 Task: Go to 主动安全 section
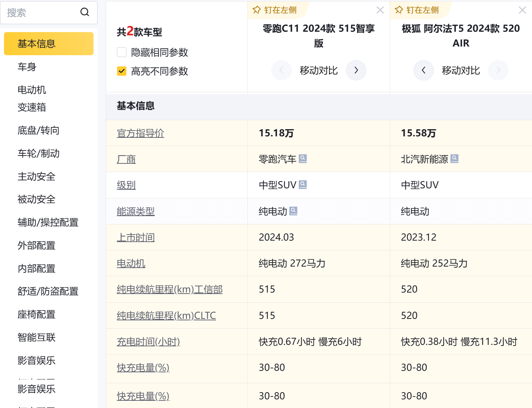point(36,176)
